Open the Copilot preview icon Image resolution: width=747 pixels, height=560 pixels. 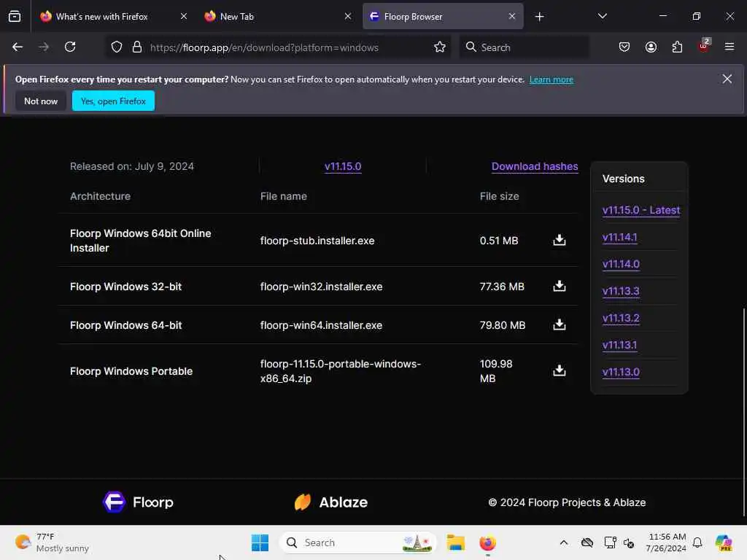click(x=724, y=542)
